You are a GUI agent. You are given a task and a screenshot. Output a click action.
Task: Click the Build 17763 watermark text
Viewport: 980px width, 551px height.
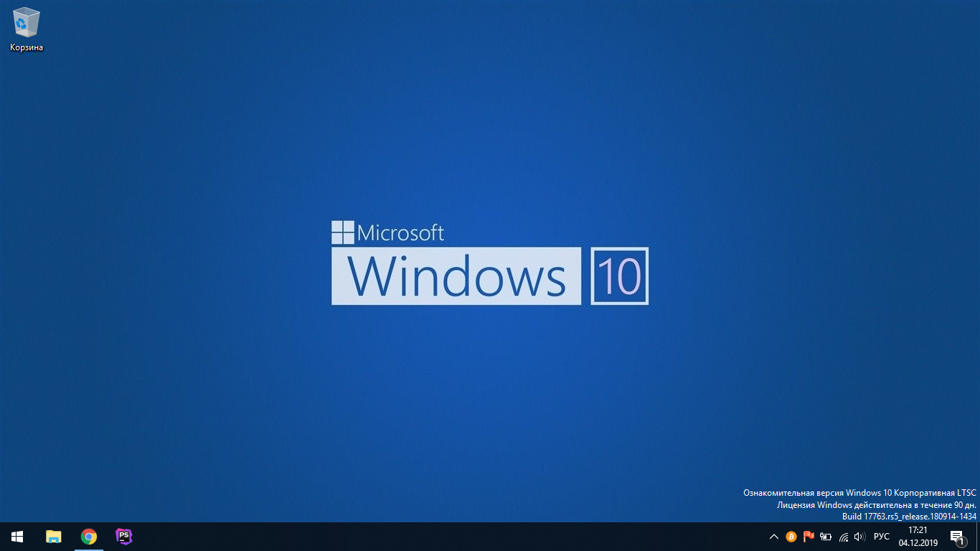tap(909, 517)
